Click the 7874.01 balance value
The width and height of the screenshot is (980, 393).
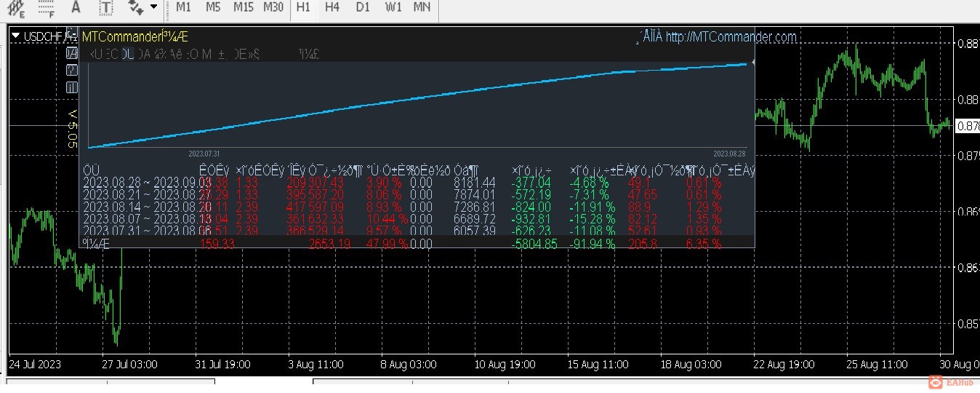(474, 195)
